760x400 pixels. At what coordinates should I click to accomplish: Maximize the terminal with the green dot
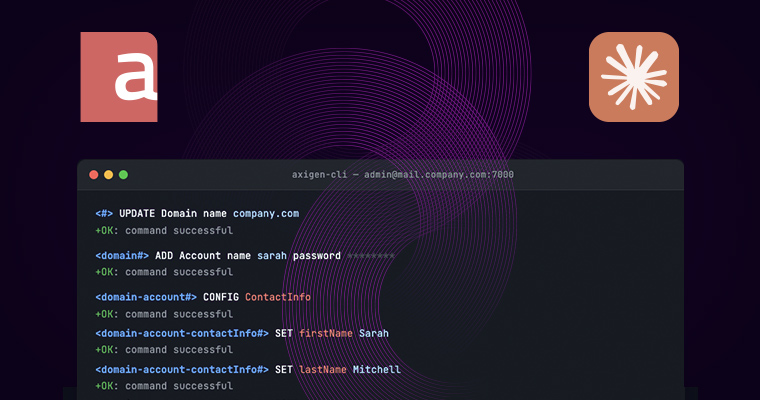[x=124, y=175]
